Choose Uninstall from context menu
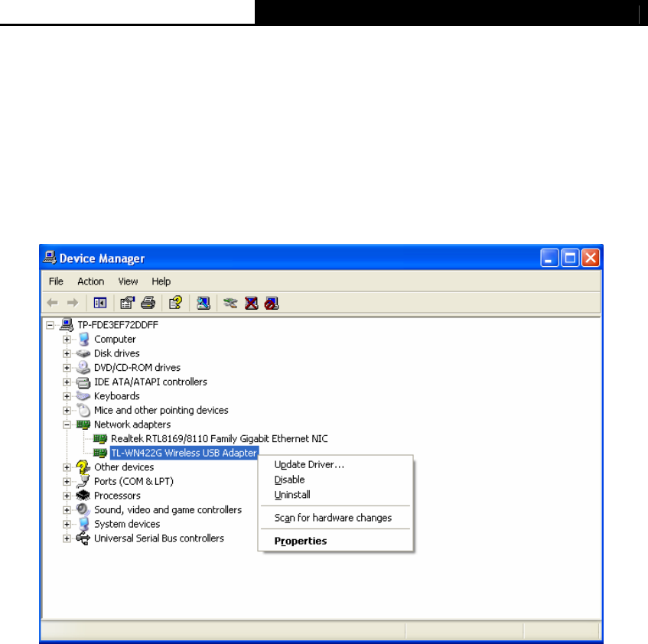 click(335, 495)
